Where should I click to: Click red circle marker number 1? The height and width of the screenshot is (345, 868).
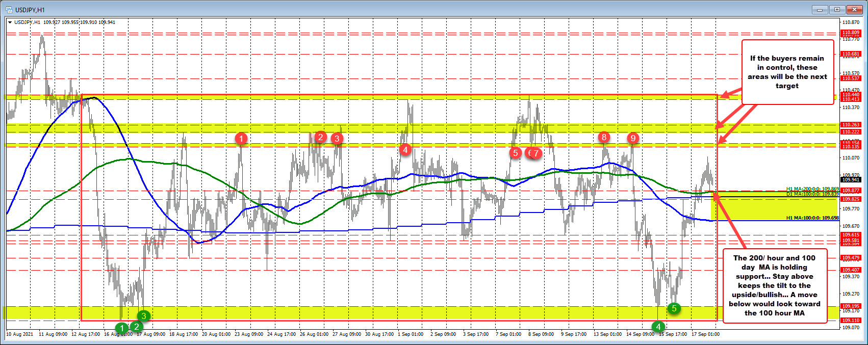click(x=241, y=138)
